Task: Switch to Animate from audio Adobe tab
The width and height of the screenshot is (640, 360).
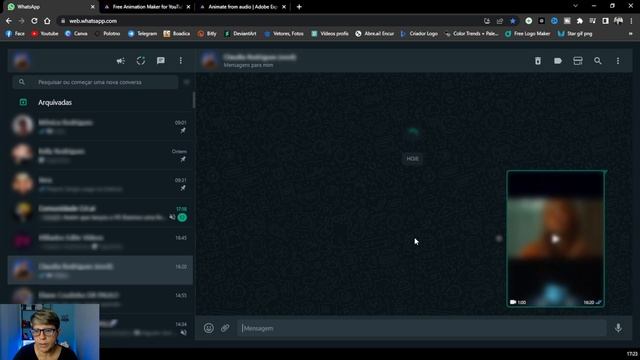Action: pyautogui.click(x=242, y=7)
